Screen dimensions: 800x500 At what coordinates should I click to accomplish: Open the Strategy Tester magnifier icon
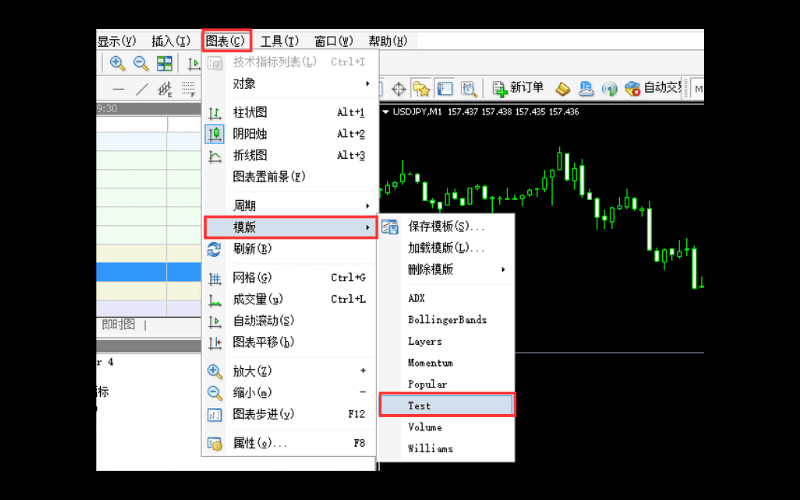[x=469, y=89]
